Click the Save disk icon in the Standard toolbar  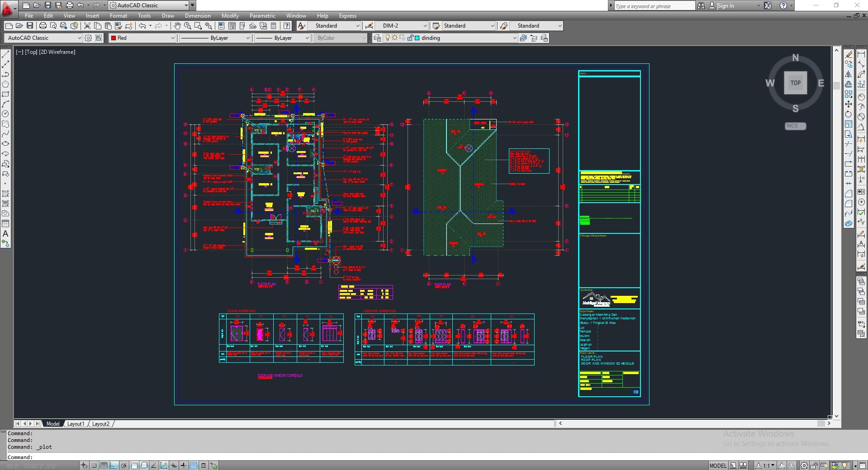(x=30, y=26)
